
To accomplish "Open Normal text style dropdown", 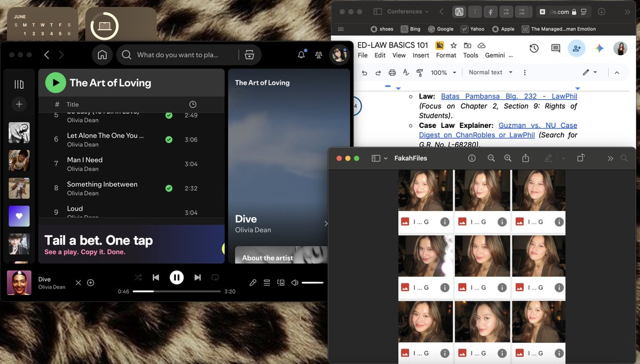I will pos(491,72).
